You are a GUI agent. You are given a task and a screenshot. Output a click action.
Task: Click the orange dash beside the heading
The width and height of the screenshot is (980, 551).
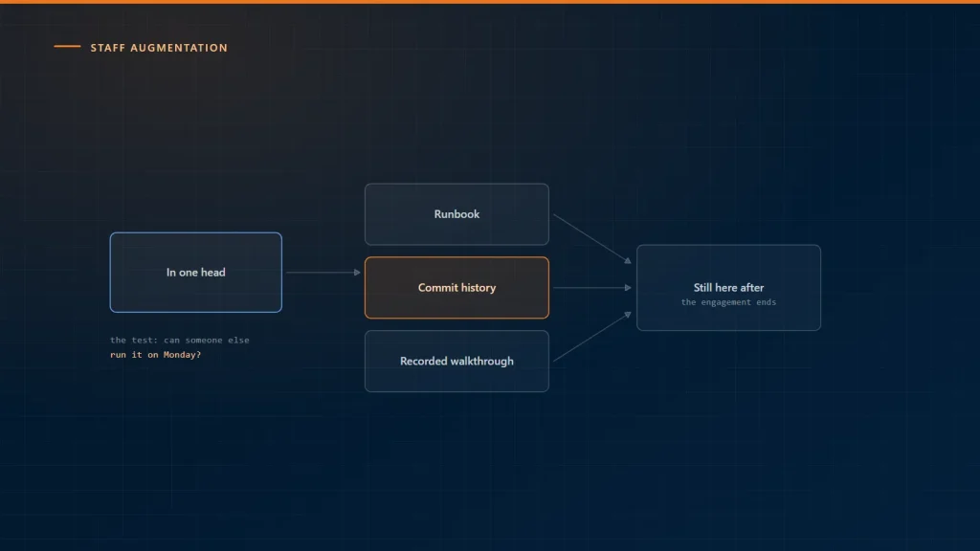[67, 46]
